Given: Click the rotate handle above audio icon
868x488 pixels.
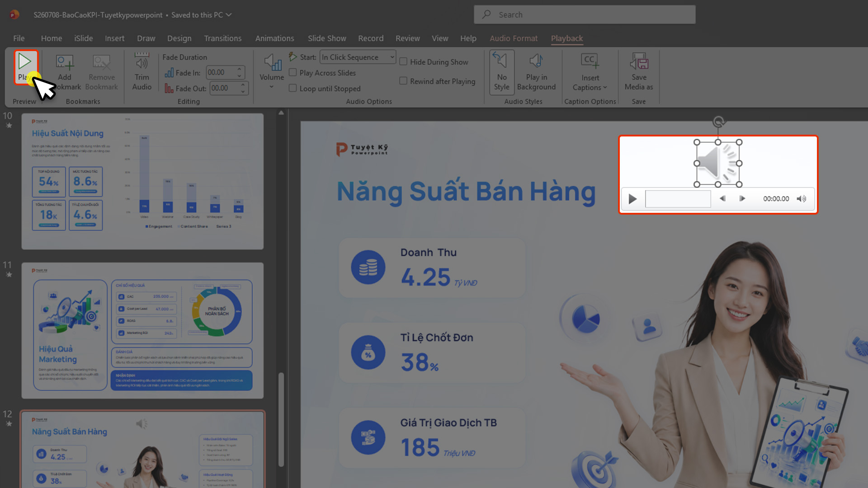Looking at the screenshot, I should (718, 122).
